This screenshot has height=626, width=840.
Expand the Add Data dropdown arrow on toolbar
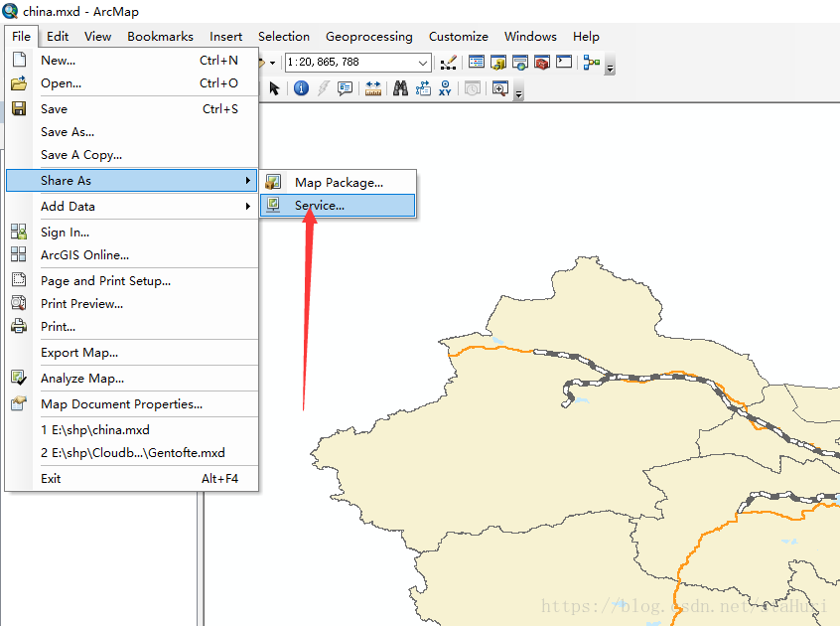pos(273,63)
